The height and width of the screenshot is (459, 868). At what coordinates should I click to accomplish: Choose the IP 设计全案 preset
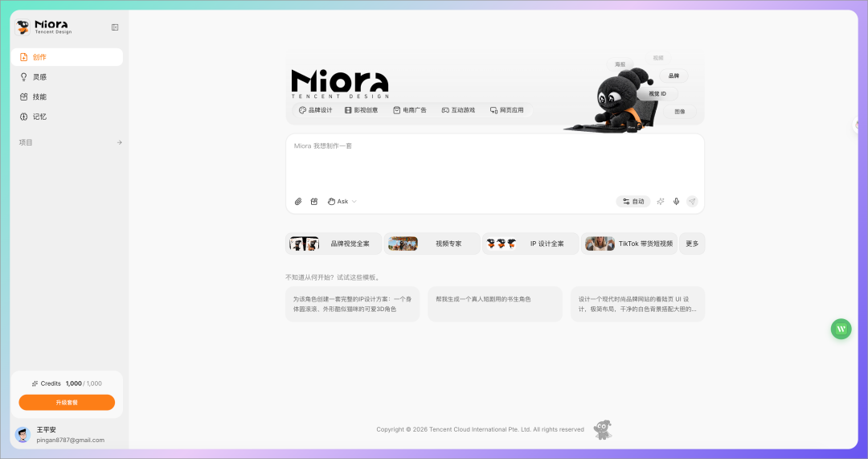point(530,244)
